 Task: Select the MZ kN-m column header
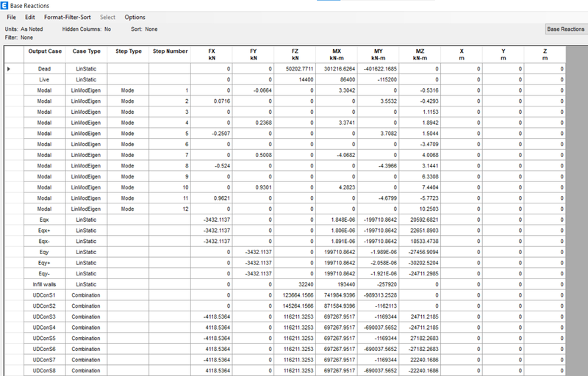[420, 54]
